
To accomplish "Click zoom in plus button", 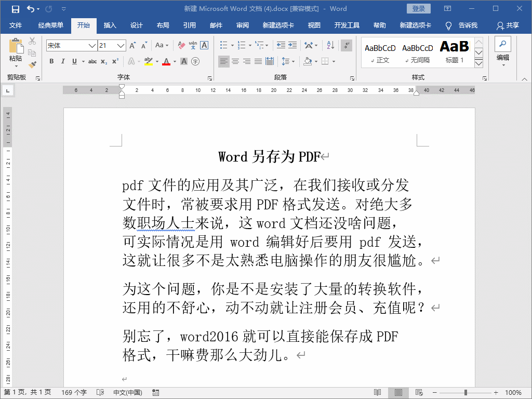I will 496,393.
